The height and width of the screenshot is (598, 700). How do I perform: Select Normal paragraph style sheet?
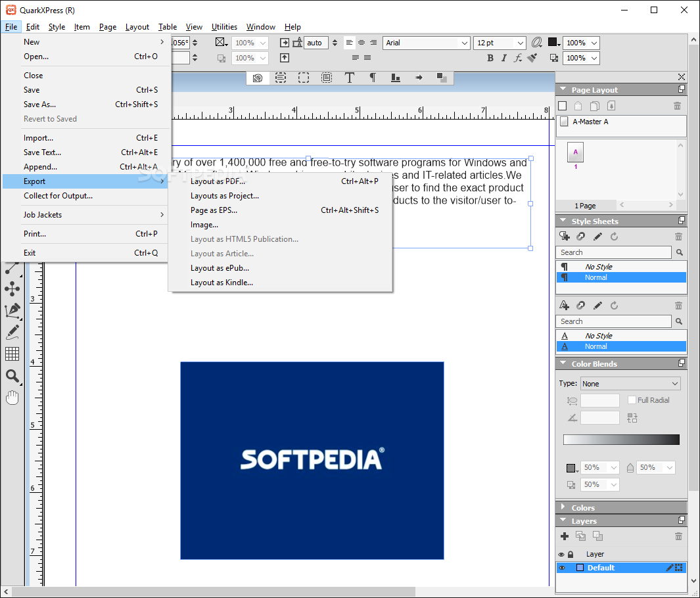point(621,277)
